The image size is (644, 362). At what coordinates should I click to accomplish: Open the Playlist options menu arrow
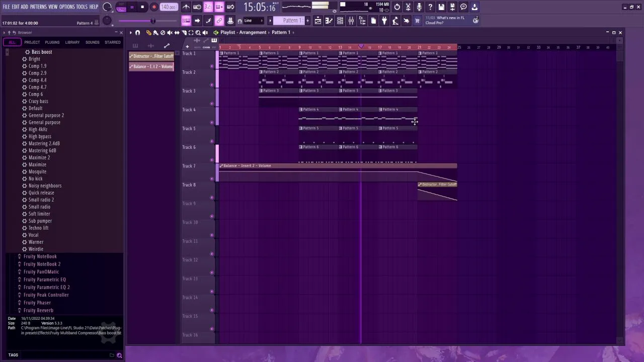click(130, 33)
